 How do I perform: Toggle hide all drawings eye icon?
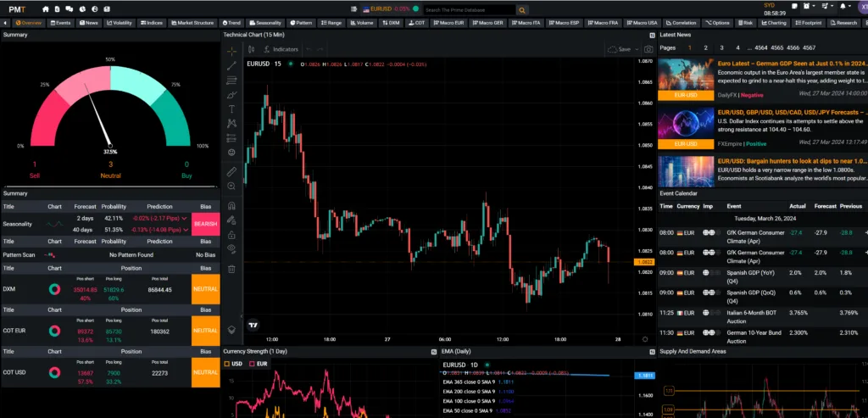(231, 249)
